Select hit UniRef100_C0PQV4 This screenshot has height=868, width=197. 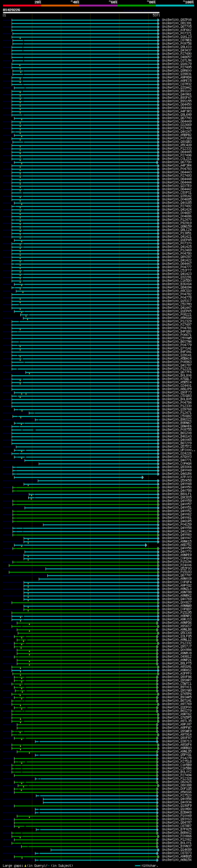(177, 558)
